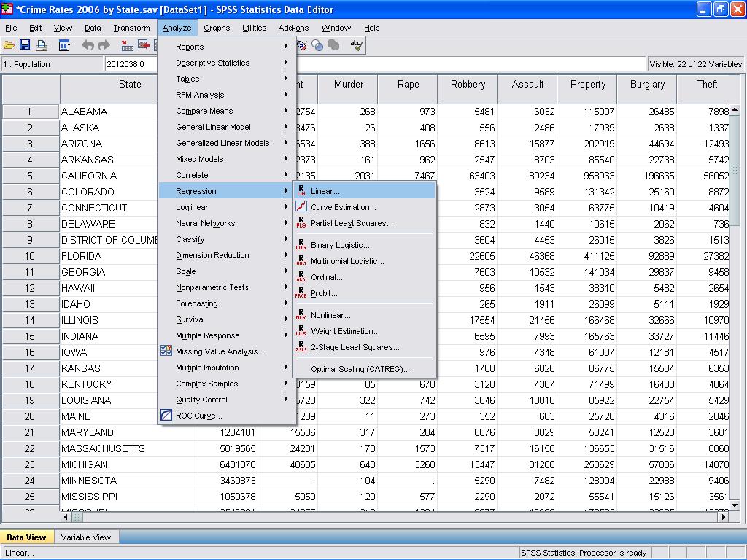Click the Print toolbar icon

point(41,44)
